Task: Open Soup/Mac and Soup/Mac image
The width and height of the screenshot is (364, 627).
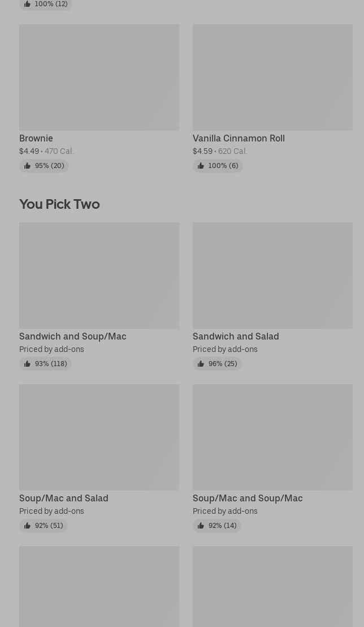Action: 272,437
